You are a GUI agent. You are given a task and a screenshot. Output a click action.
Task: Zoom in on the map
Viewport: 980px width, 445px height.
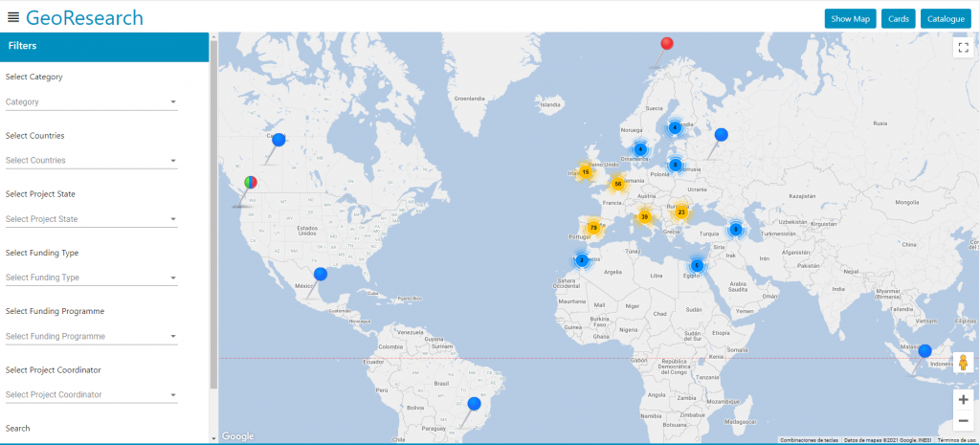(963, 400)
